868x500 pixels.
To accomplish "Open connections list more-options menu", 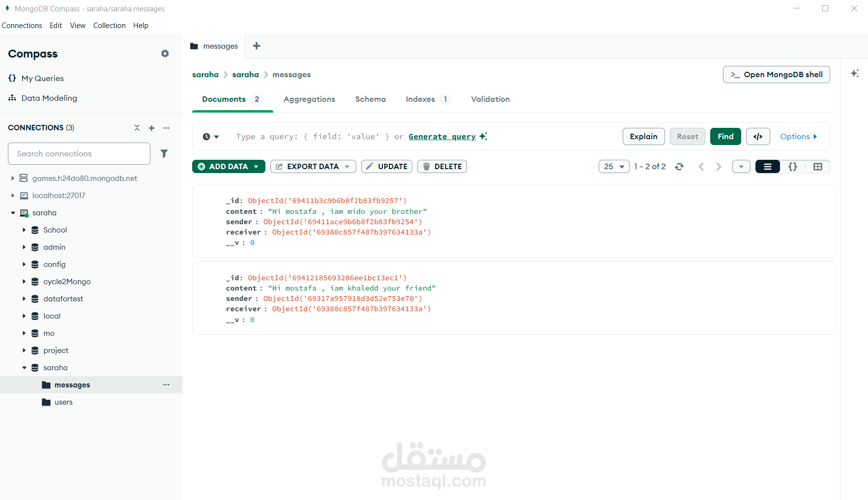I will tap(167, 128).
